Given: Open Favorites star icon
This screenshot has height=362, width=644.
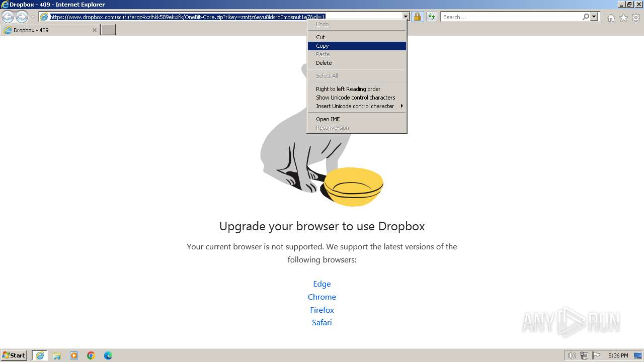Looking at the screenshot, I should tap(623, 18).
